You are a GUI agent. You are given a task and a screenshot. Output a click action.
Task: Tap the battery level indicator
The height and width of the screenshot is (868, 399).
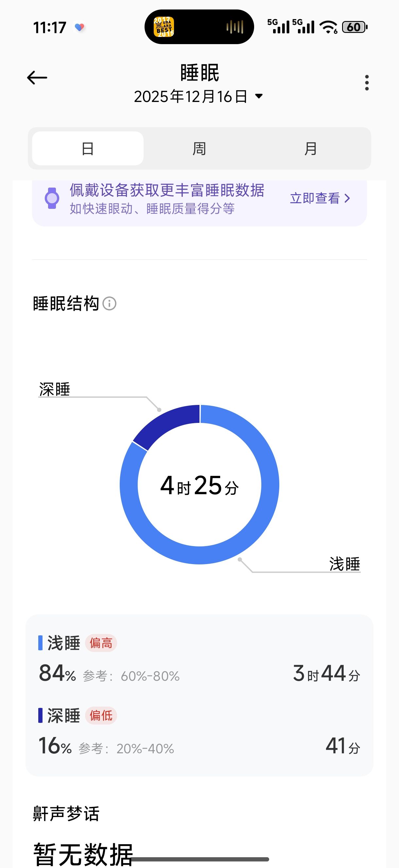354,27
